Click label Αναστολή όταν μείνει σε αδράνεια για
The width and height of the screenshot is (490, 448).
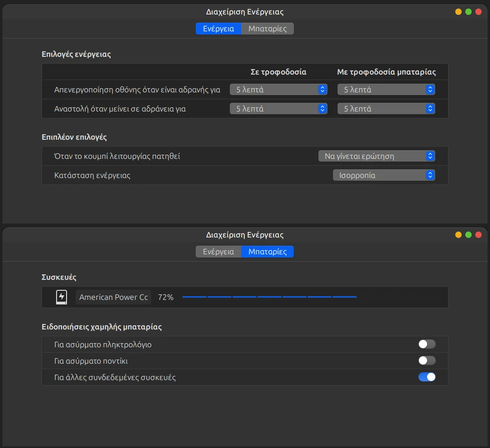120,109
